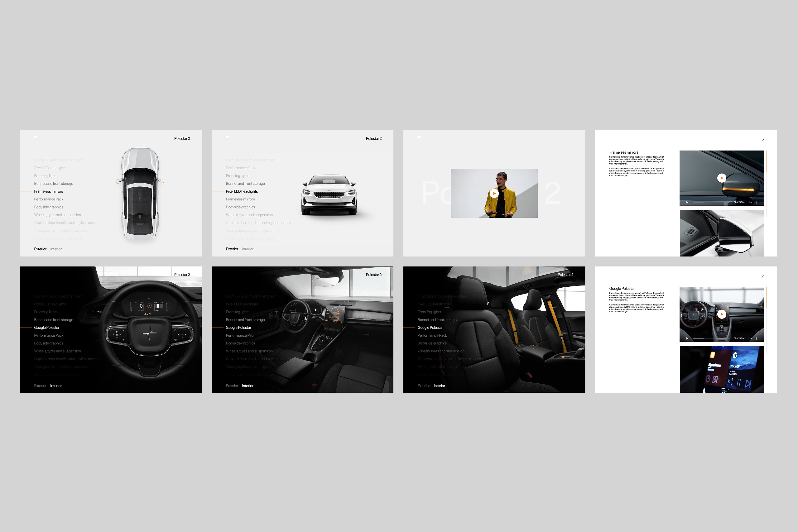Screen dimensions: 798x532
Task: Select Exterior tab on top-view car screen
Action: [40, 249]
